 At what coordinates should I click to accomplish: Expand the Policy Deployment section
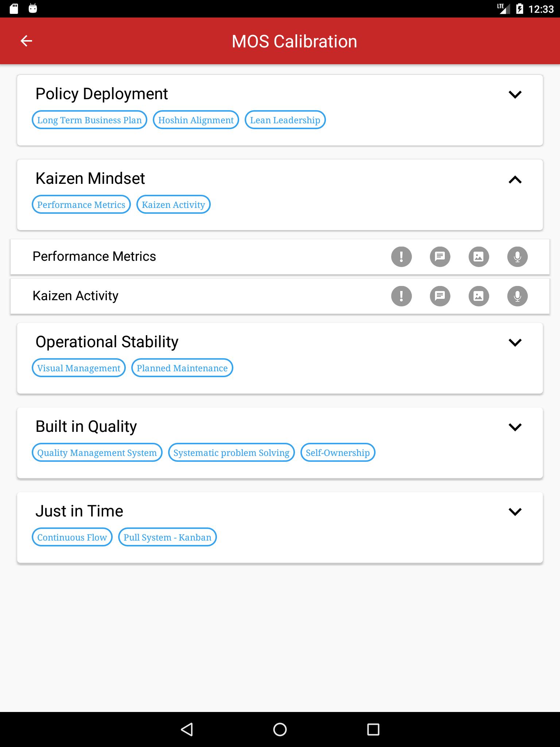515,94
